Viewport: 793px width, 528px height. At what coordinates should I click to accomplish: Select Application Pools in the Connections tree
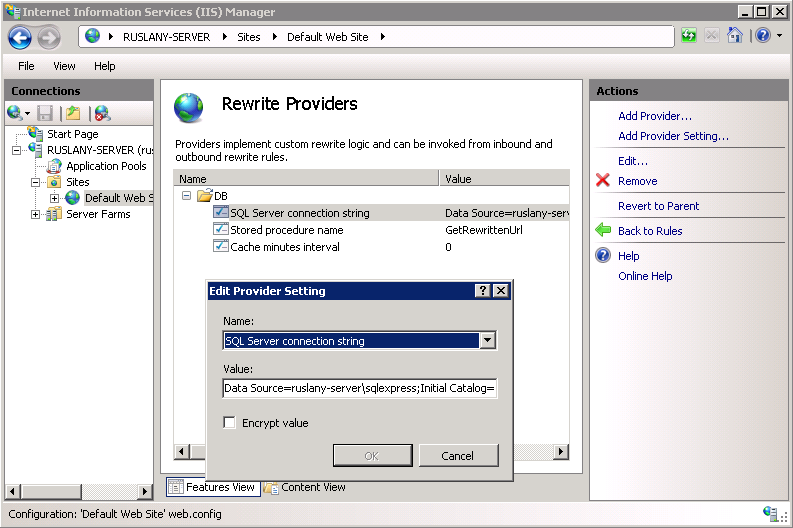pyautogui.click(x=106, y=166)
